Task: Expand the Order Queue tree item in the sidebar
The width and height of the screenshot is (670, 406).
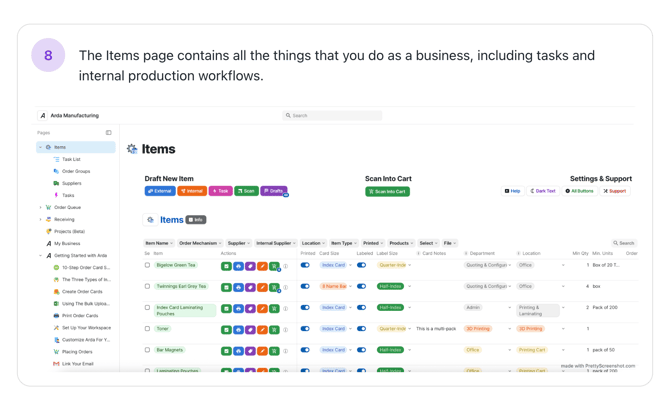Action: click(41, 207)
